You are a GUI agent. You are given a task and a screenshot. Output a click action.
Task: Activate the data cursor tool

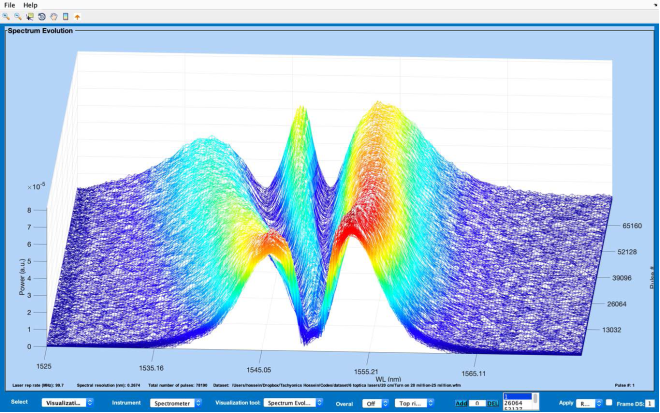tap(30, 17)
